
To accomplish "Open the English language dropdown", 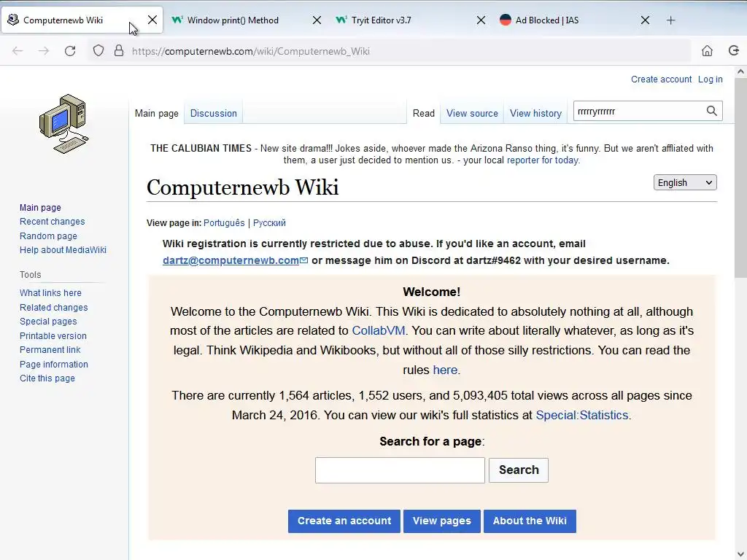I will point(685,183).
